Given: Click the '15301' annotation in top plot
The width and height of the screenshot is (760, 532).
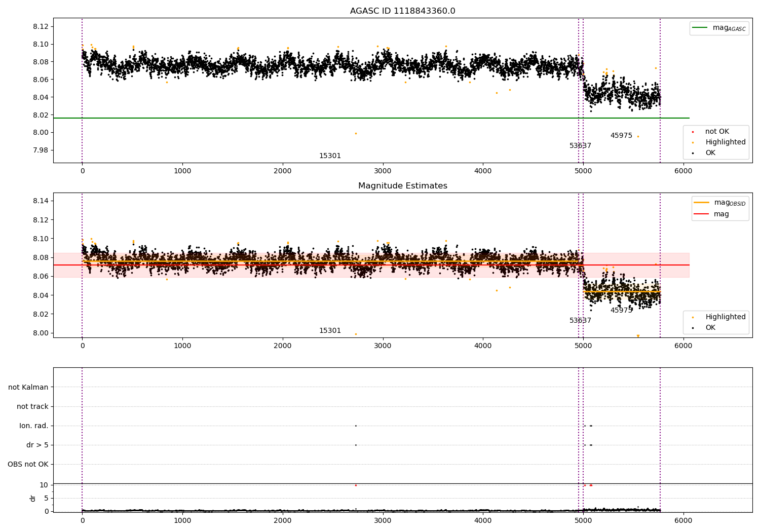Looking at the screenshot, I should click(x=330, y=156).
